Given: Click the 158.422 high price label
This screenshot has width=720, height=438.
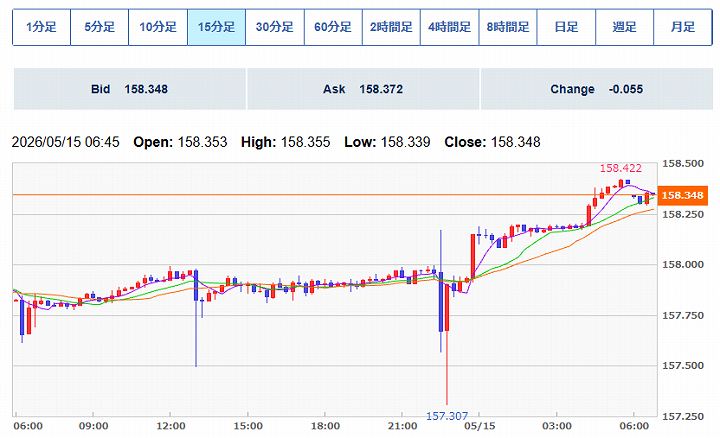Looking at the screenshot, I should tap(620, 168).
